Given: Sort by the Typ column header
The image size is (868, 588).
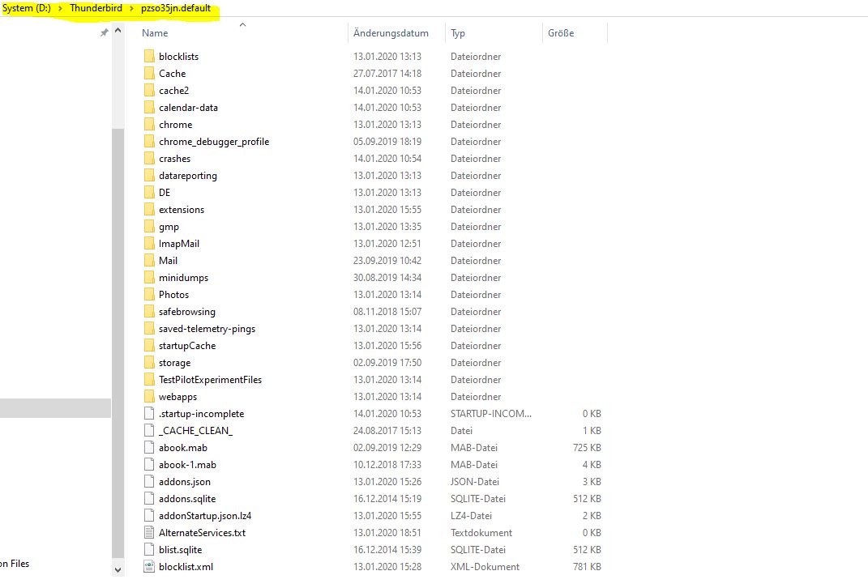Looking at the screenshot, I should point(458,33).
